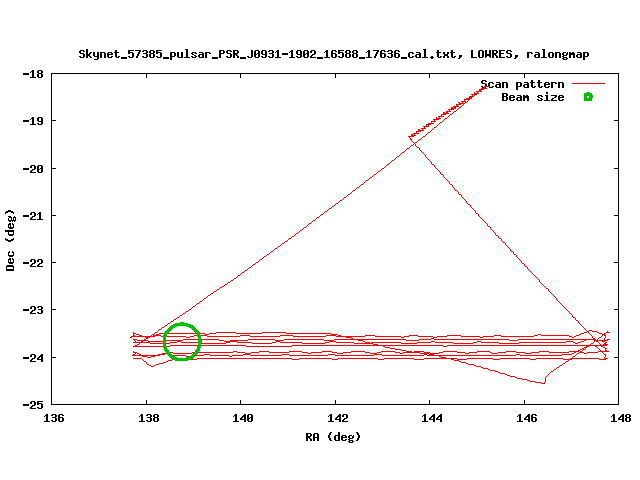
Task: Click the 142 RA tick label
Action: pyautogui.click(x=338, y=418)
